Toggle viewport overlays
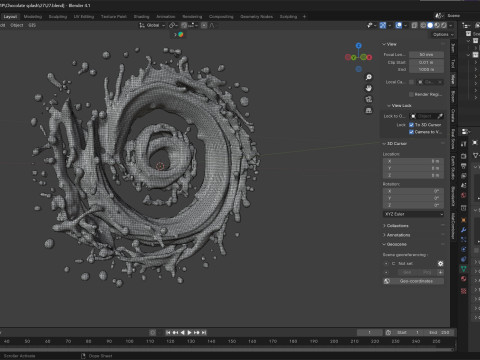The height and width of the screenshot is (360, 480). [x=398, y=25]
